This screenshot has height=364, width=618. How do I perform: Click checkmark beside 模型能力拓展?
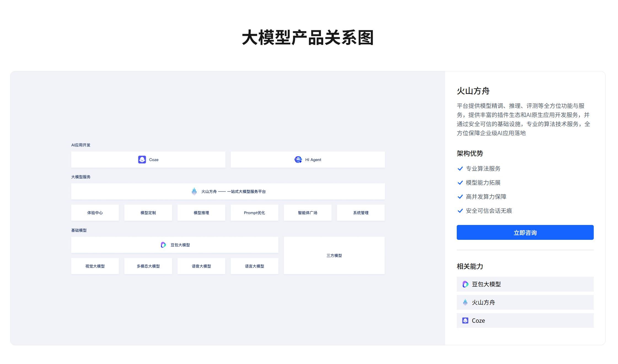460,183
